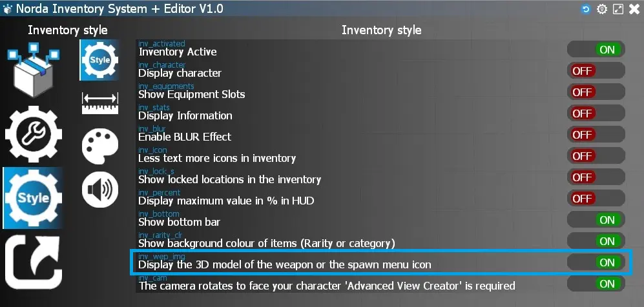The image size is (644, 307).
Task: Enable the BLUR Effect toggle
Action: [x=596, y=135]
